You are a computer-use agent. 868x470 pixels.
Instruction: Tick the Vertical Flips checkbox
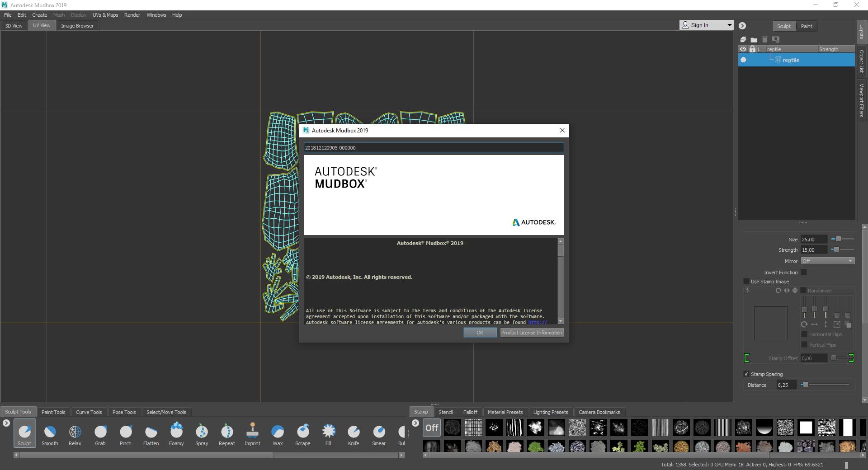[x=804, y=344]
